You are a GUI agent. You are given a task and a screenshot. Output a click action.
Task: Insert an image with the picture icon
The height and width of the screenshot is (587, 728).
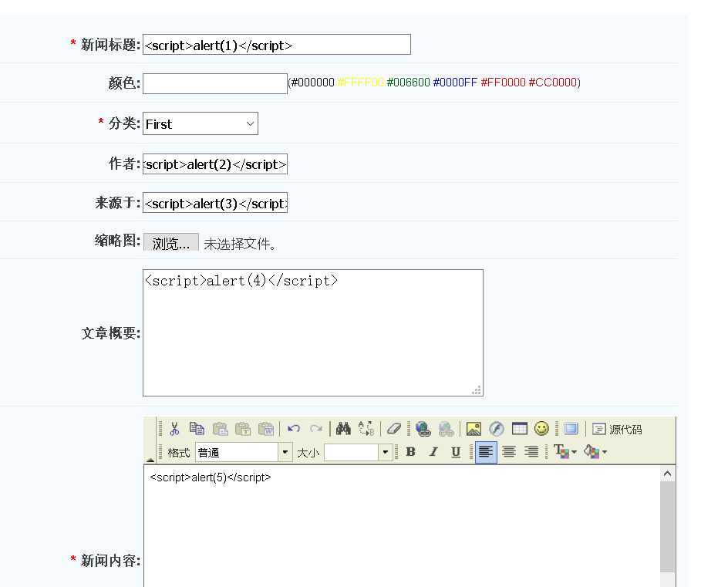click(474, 429)
